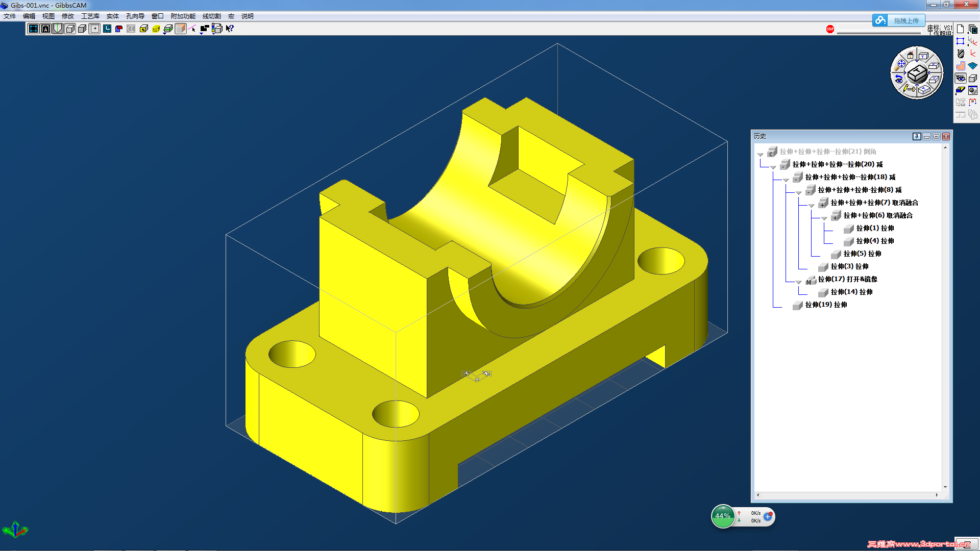Viewport: 980px width, 551px height.
Task: Click the yellow wireframe stock box icon
Action: point(156,29)
